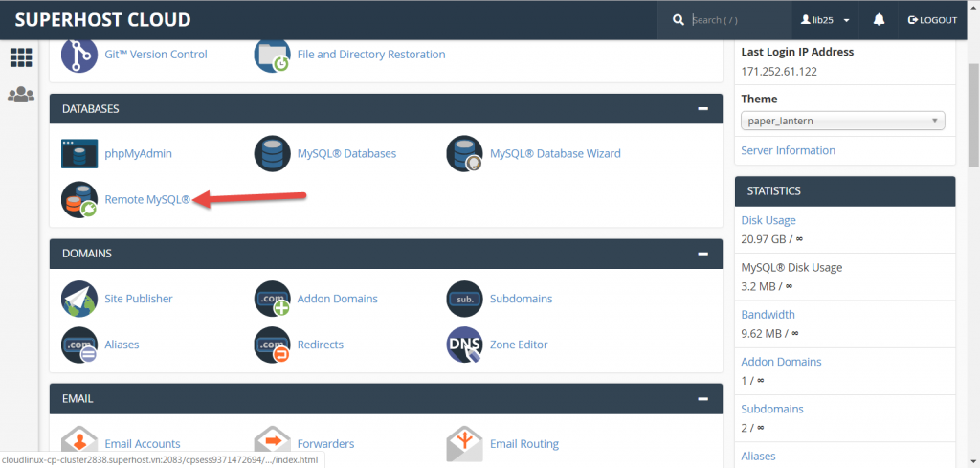Image resolution: width=980 pixels, height=468 pixels.
Task: Click the Subdomains link
Action: click(x=521, y=299)
